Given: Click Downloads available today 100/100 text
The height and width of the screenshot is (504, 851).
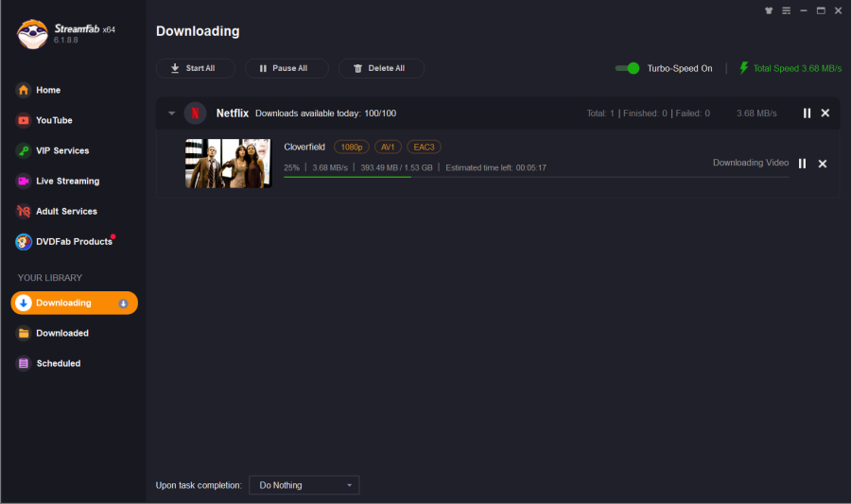Looking at the screenshot, I should [x=325, y=113].
